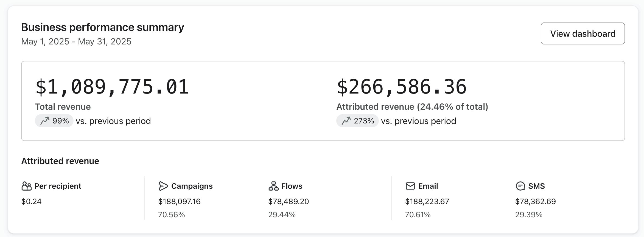Select the $0.24 per recipient value

pyautogui.click(x=31, y=202)
